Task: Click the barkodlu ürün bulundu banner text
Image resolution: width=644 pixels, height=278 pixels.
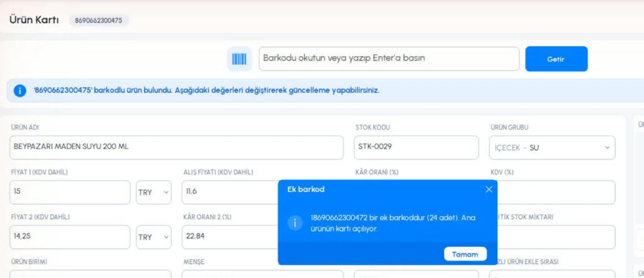Action: 206,91
